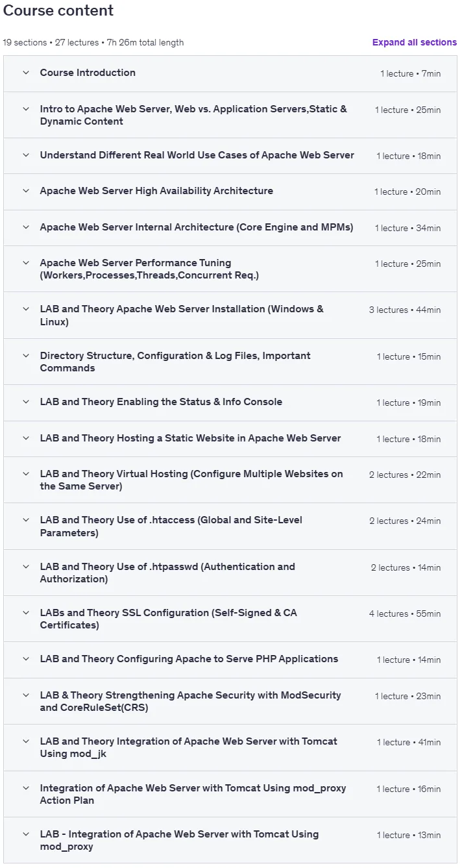This screenshot has height=868, width=462.
Task: Click the 1 lecture • 25min label for Intro section
Action: point(407,110)
